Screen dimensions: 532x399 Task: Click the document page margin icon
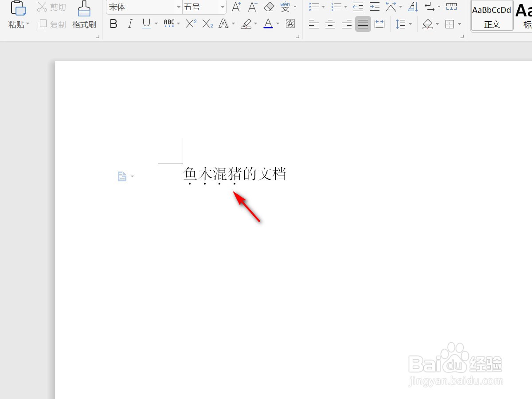122,176
